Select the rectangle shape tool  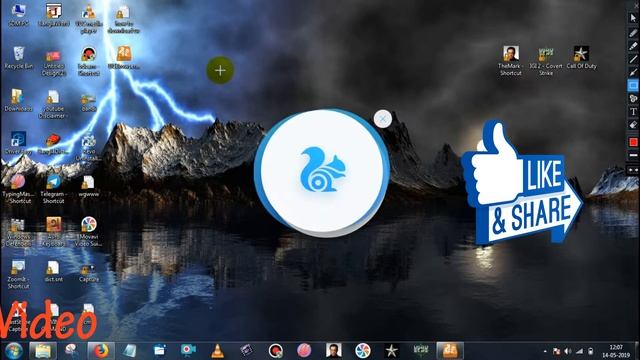633,85
